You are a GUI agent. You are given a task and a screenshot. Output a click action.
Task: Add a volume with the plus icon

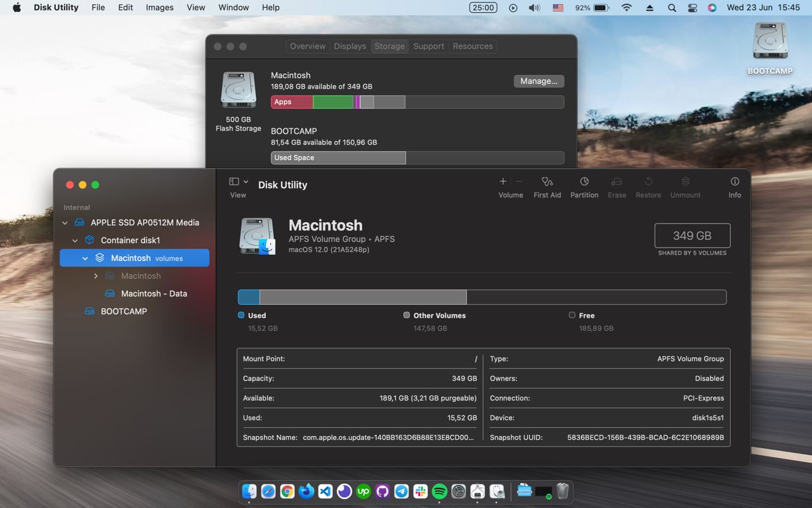coord(503,182)
